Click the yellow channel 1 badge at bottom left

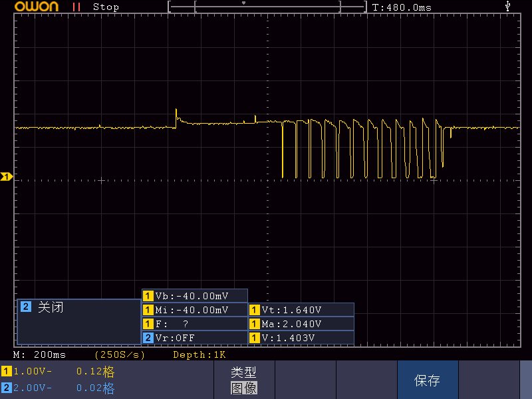[7, 371]
